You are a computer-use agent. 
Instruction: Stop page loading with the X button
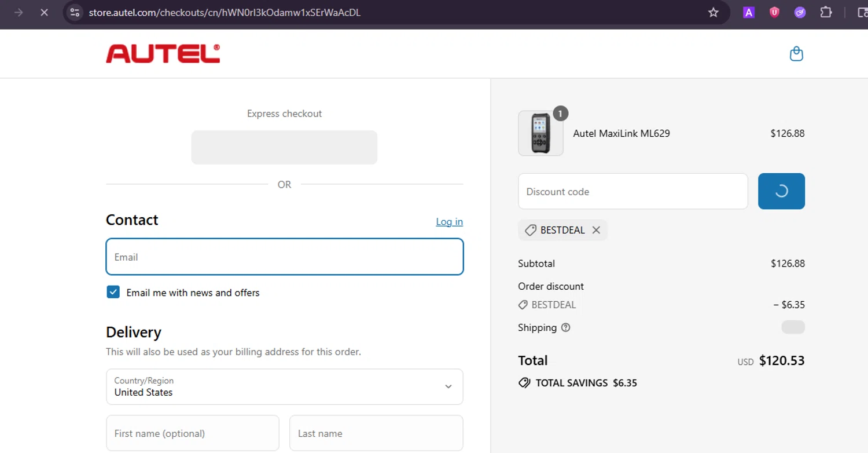[44, 12]
